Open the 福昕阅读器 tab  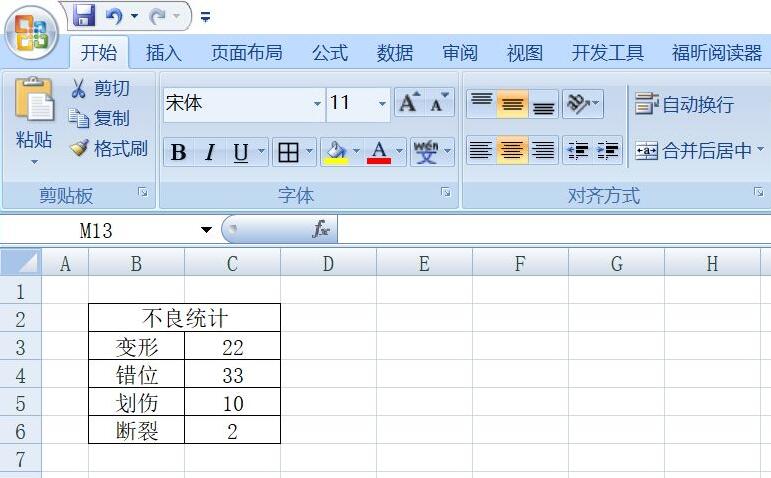717,52
